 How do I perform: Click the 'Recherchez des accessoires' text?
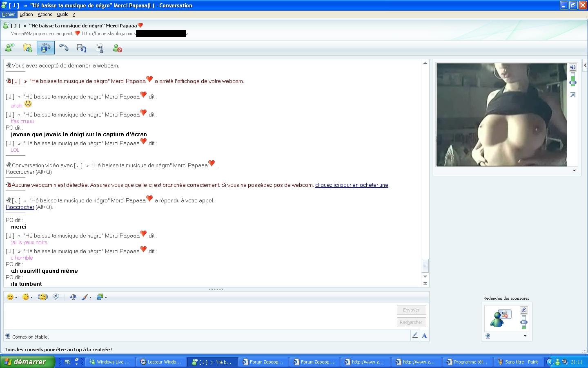click(x=506, y=298)
